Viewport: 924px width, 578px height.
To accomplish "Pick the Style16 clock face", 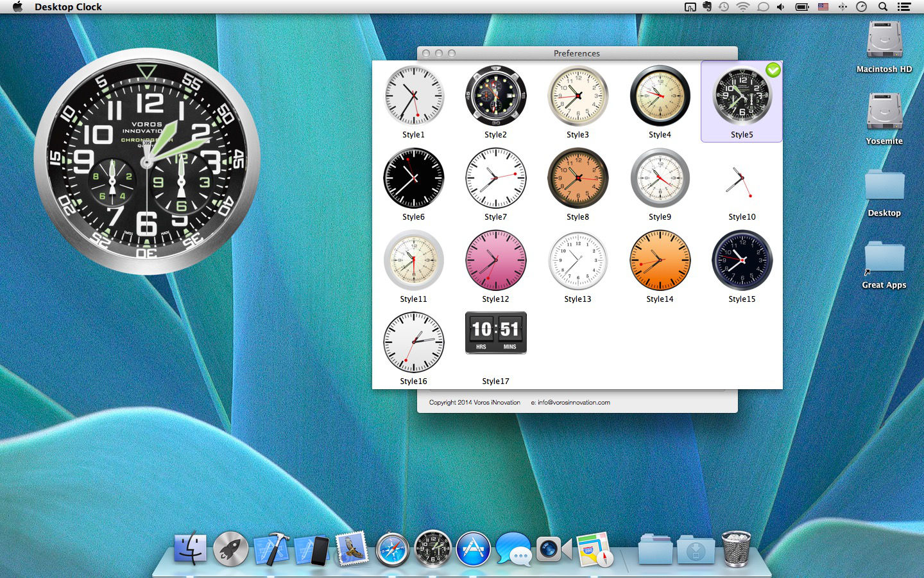I will click(413, 342).
